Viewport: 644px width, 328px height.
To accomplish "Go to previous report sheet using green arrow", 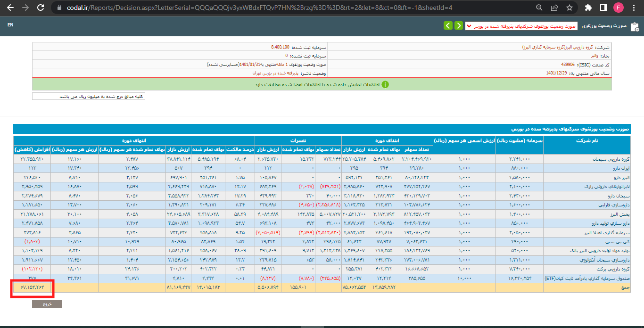I will (x=458, y=25).
